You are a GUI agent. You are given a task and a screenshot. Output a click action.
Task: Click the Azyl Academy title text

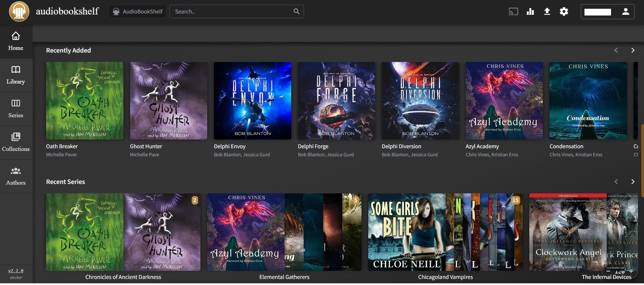[x=482, y=146]
